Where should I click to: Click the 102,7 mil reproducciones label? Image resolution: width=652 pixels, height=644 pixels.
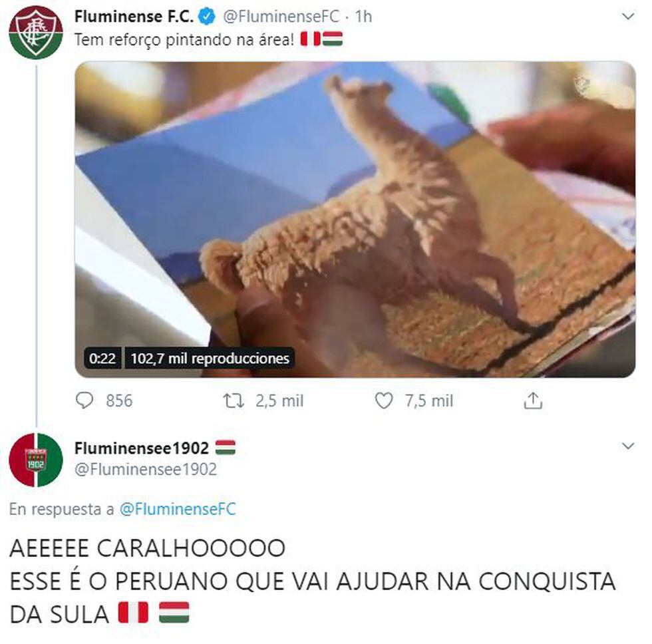tap(210, 359)
